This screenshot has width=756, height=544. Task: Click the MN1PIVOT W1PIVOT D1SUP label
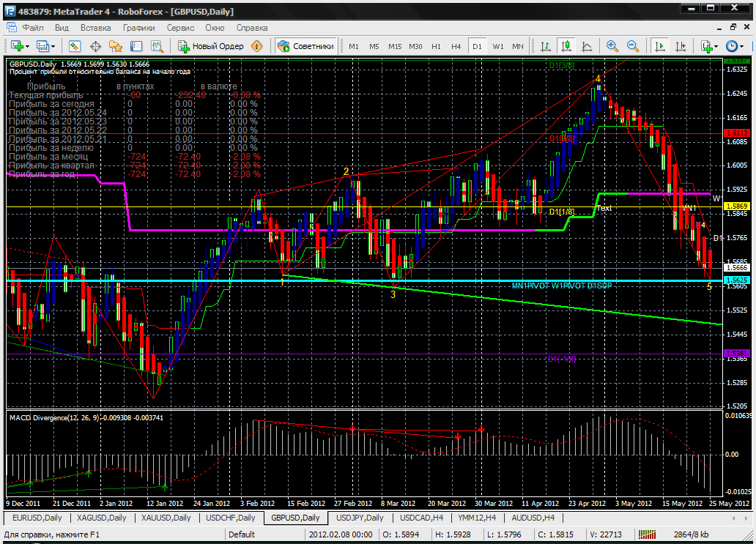[x=561, y=286]
